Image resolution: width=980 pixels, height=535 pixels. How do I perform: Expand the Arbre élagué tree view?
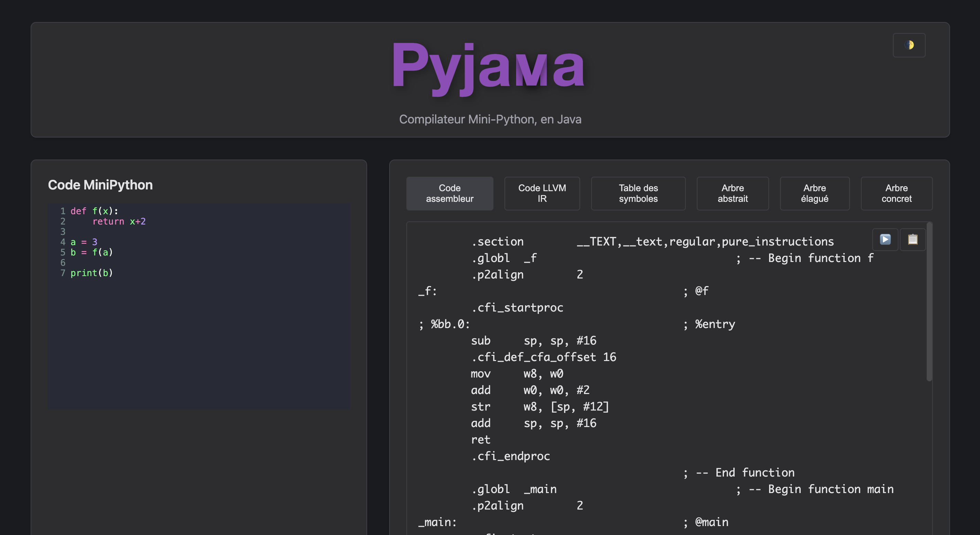[815, 194]
